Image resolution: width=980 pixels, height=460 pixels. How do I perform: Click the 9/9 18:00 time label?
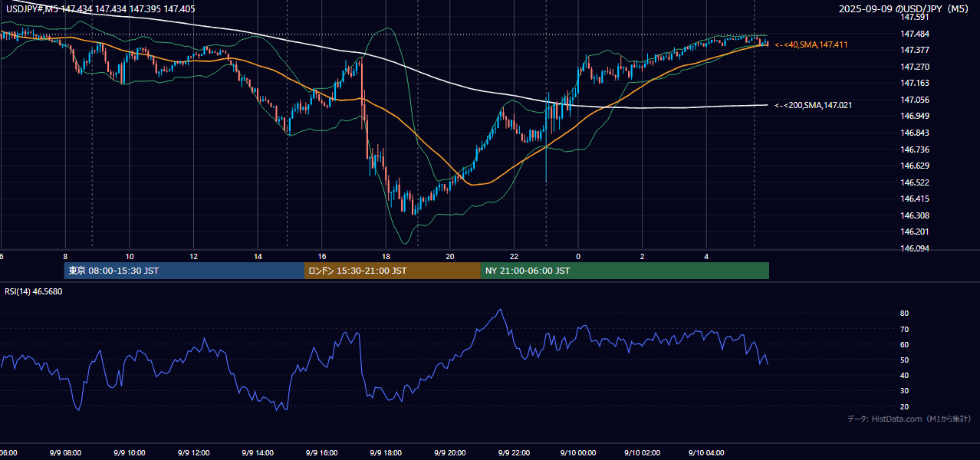[386, 453]
